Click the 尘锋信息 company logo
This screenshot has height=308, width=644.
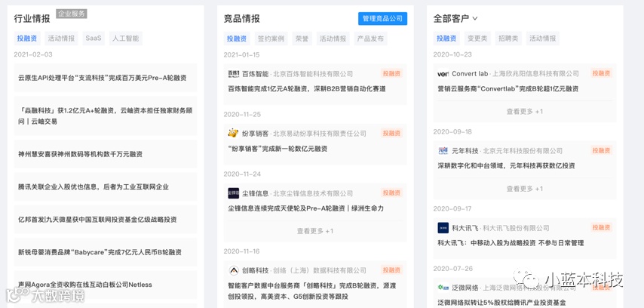[x=233, y=193]
